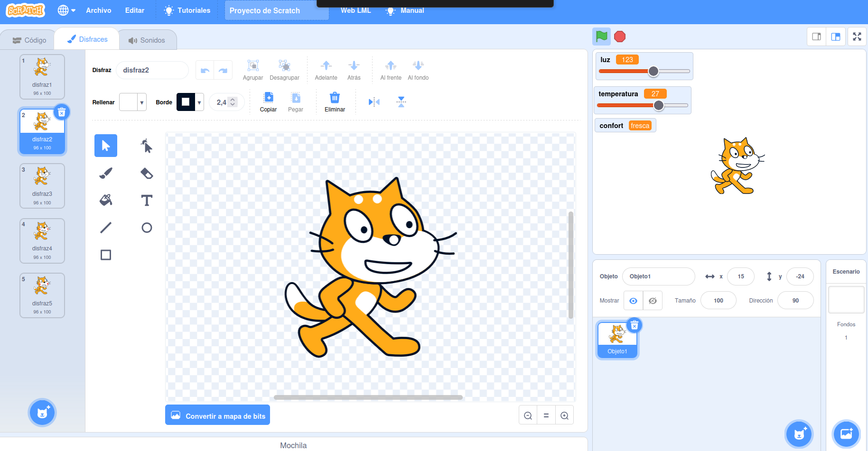
Task: Flip the costume horizontally
Action: 374,102
